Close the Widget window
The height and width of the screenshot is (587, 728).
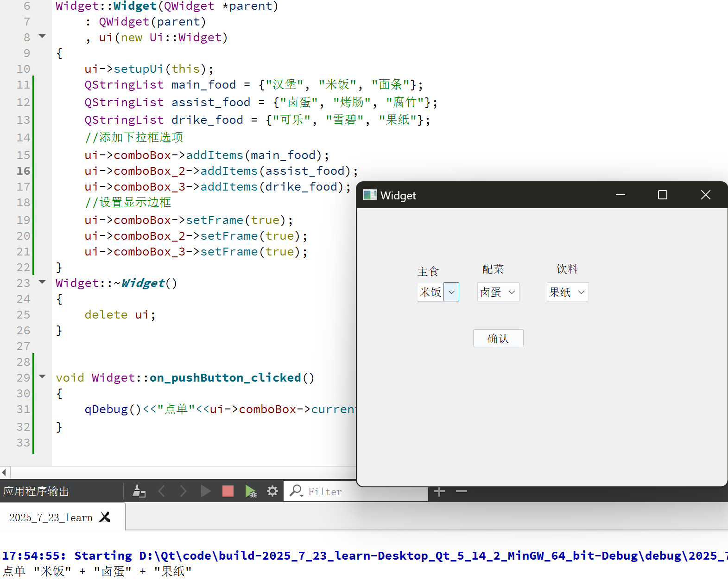705,195
